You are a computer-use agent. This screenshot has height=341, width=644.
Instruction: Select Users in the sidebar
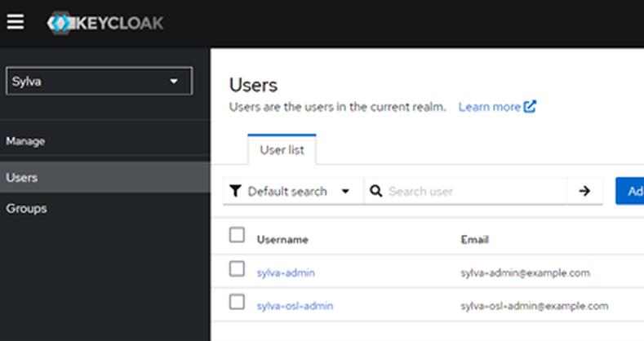click(22, 177)
